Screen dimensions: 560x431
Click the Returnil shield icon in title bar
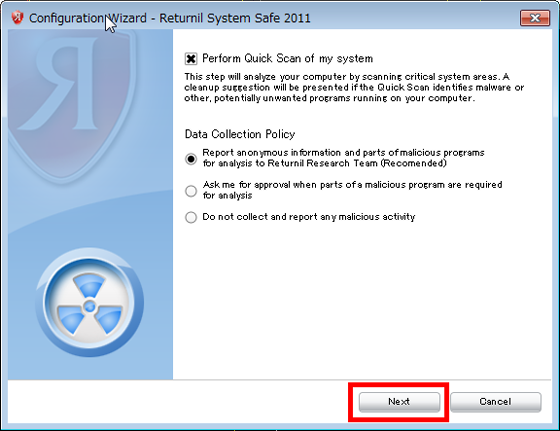tap(17, 17)
